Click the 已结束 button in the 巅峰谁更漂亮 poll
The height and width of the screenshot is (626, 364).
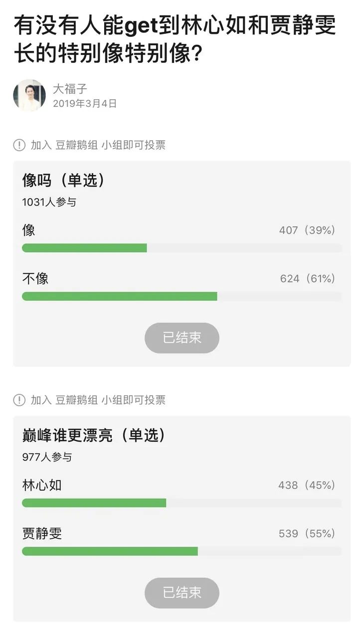pyautogui.click(x=182, y=593)
